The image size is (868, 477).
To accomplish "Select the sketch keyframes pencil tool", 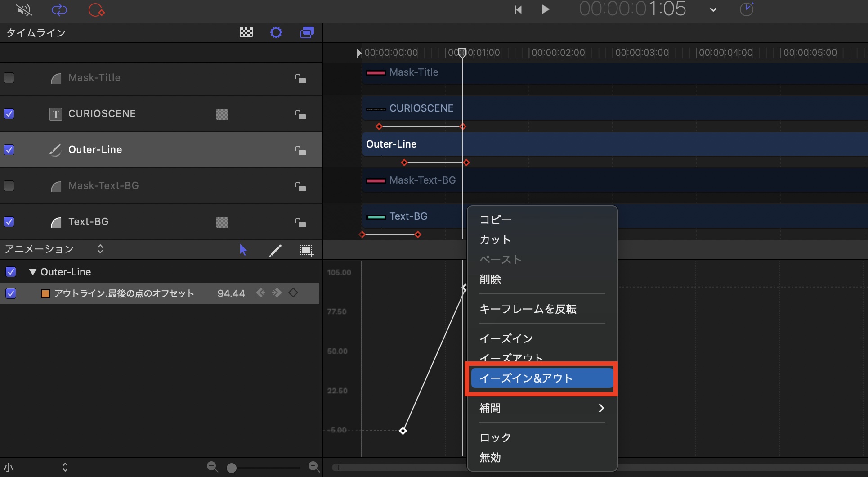I will click(x=275, y=250).
